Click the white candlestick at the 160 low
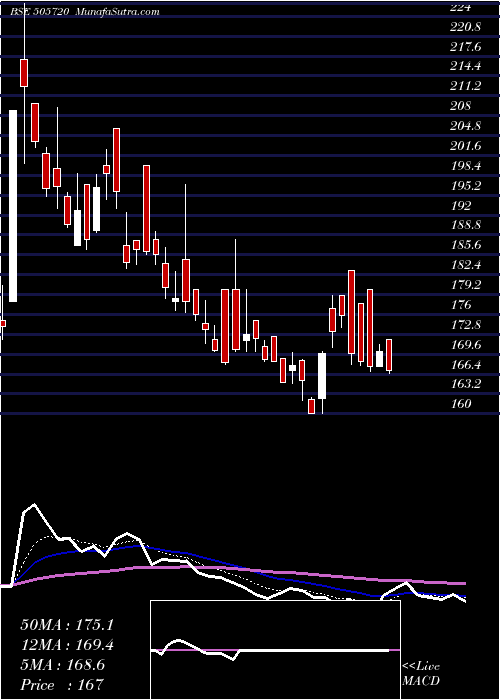 [x=322, y=376]
